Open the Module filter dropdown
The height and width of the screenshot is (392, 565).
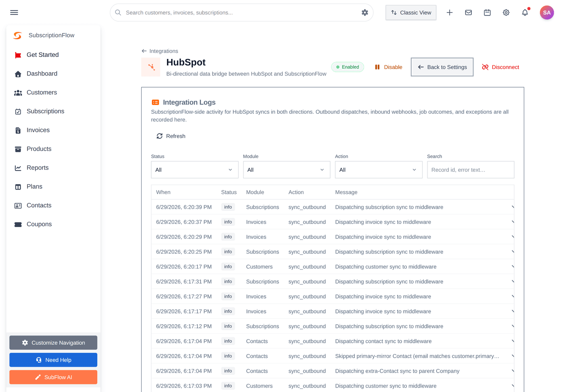click(x=287, y=170)
